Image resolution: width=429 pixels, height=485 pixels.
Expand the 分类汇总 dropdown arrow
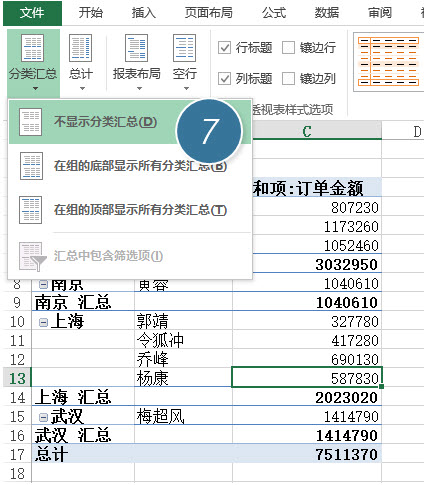point(35,89)
